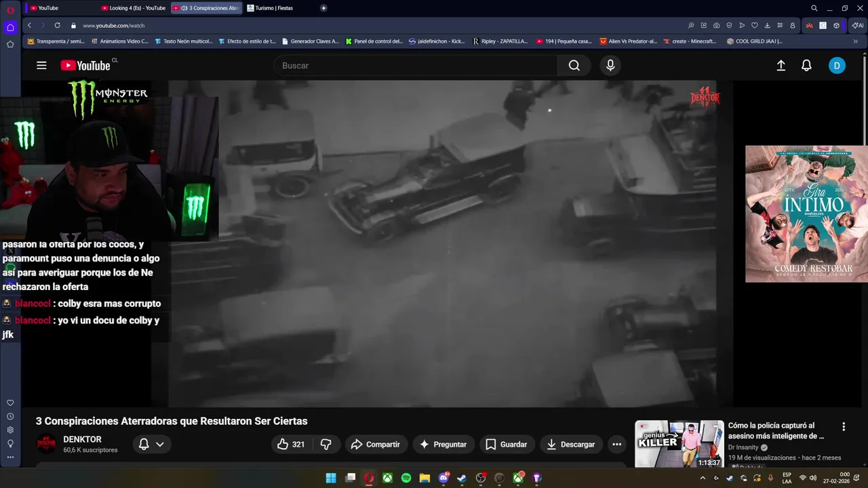Click the Opera sidebar home icon
Screen dimensions: 868x488
point(10,28)
